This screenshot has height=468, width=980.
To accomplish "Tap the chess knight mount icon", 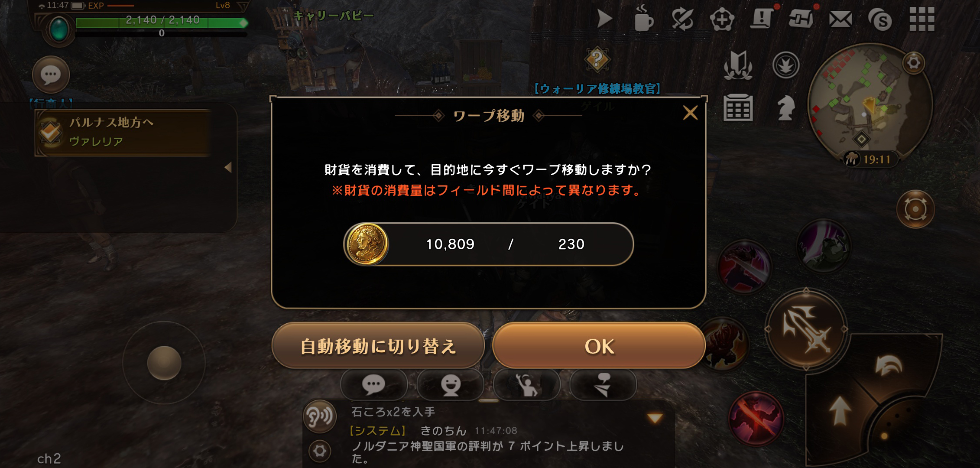I will [786, 108].
